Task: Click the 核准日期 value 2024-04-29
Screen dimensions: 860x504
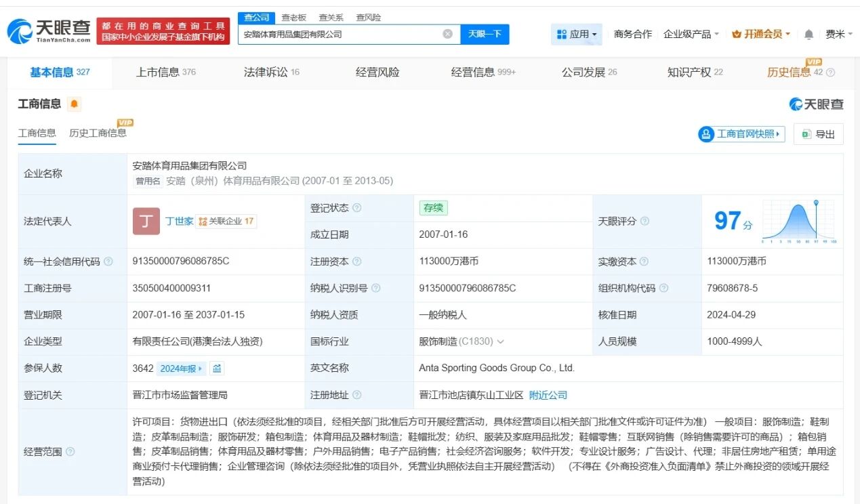Action: coord(731,315)
